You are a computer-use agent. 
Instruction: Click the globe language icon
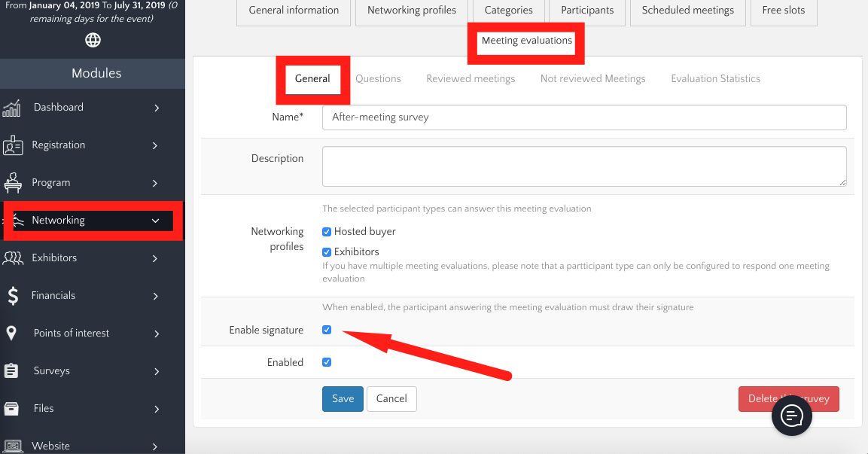[x=93, y=40]
